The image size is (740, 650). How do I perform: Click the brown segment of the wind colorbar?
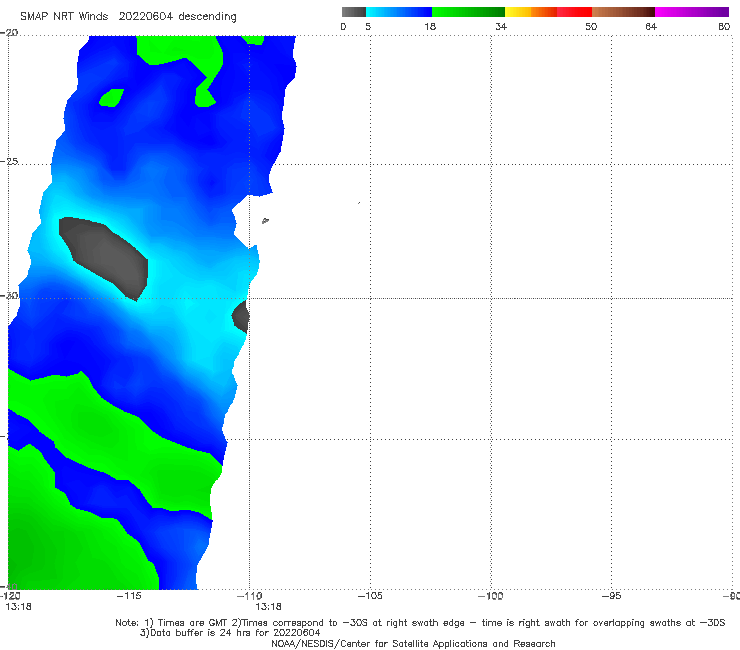click(623, 12)
